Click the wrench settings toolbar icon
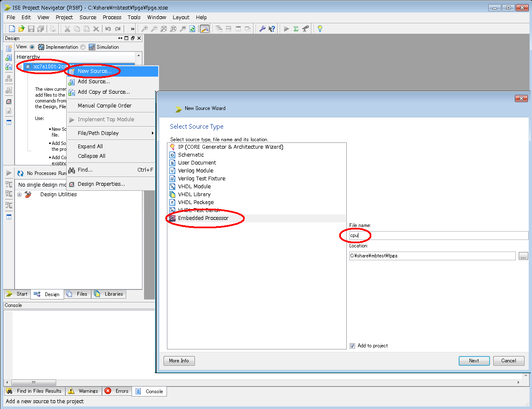This screenshot has height=409, width=532. tap(262, 29)
